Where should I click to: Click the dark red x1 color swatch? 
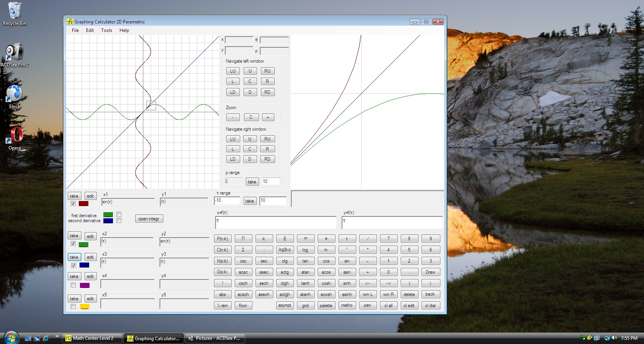pos(83,204)
